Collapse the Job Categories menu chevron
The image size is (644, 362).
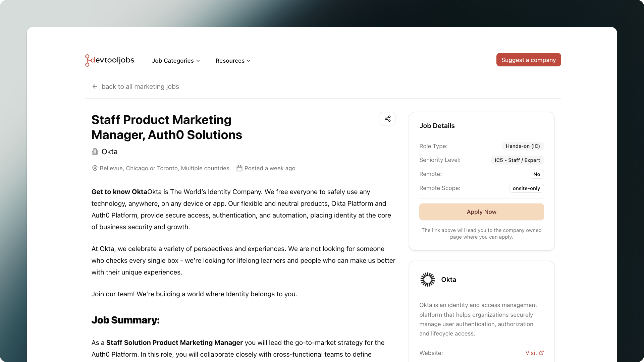click(198, 61)
